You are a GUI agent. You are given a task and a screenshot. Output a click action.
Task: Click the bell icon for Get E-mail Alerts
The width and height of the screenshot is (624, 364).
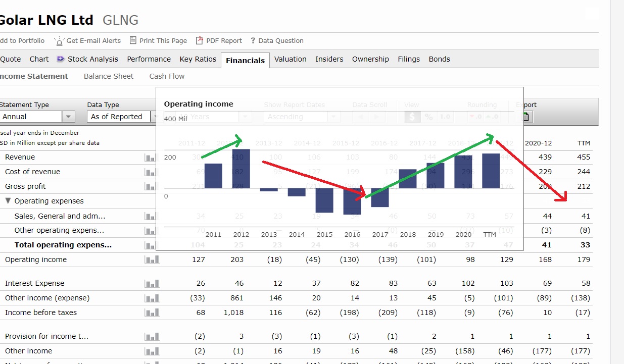click(x=60, y=41)
